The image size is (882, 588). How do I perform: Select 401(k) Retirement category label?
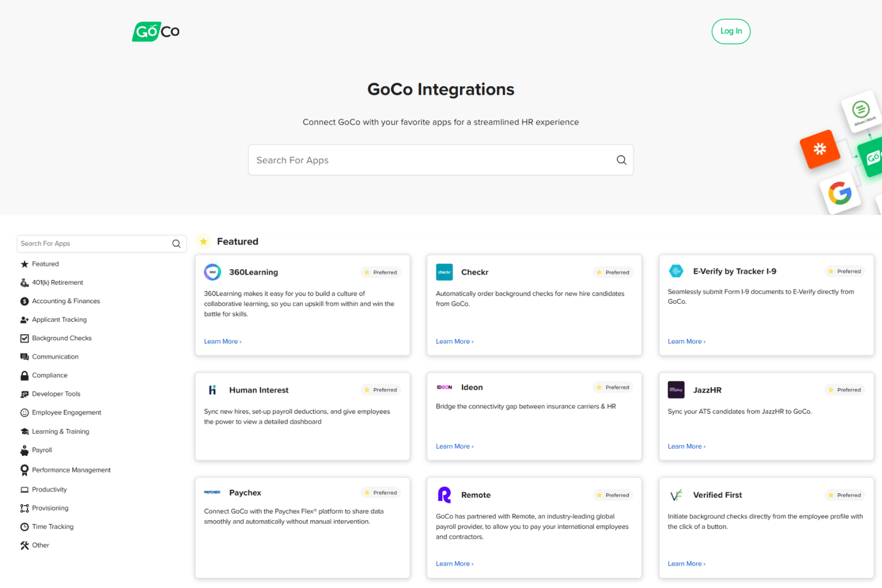(x=58, y=282)
